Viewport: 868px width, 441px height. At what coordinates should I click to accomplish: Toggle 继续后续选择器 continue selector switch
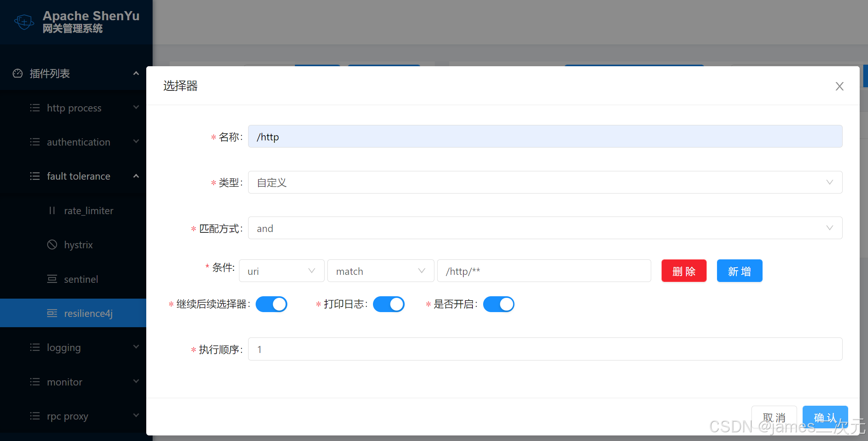pyautogui.click(x=271, y=304)
